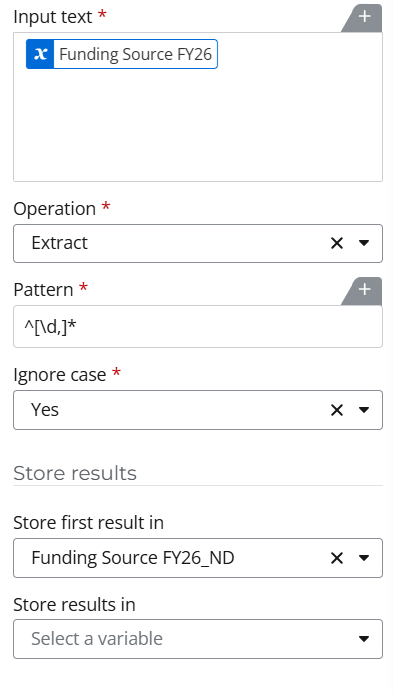Click inside the Pattern regex field
Viewport: 393px width, 692px height.
(x=198, y=327)
